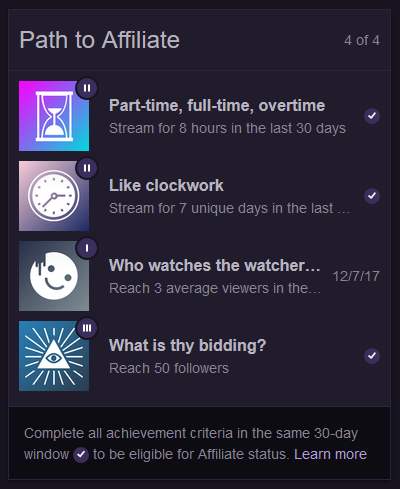The image size is (400, 489).
Task: Click checkmark beside What is thy bidding?
Action: click(x=372, y=356)
